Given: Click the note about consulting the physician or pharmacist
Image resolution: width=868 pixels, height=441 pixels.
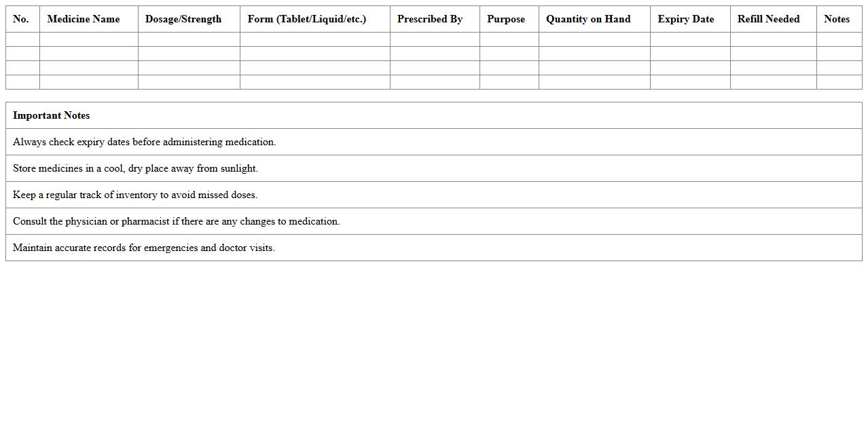Looking at the screenshot, I should (x=177, y=221).
